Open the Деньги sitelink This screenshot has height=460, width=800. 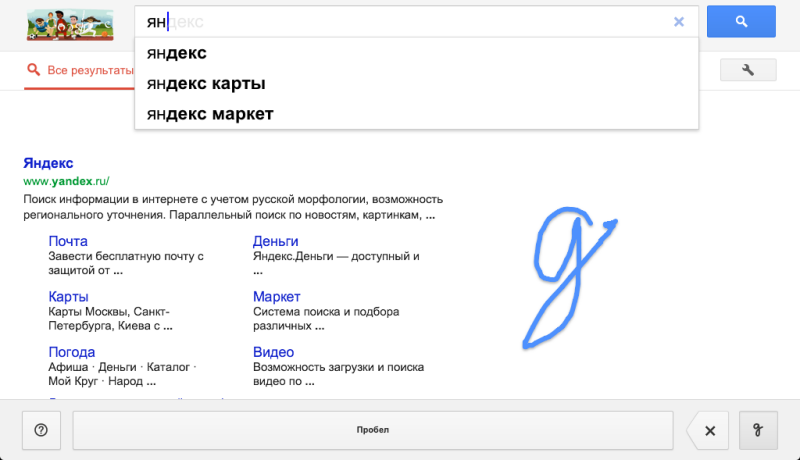pos(275,241)
